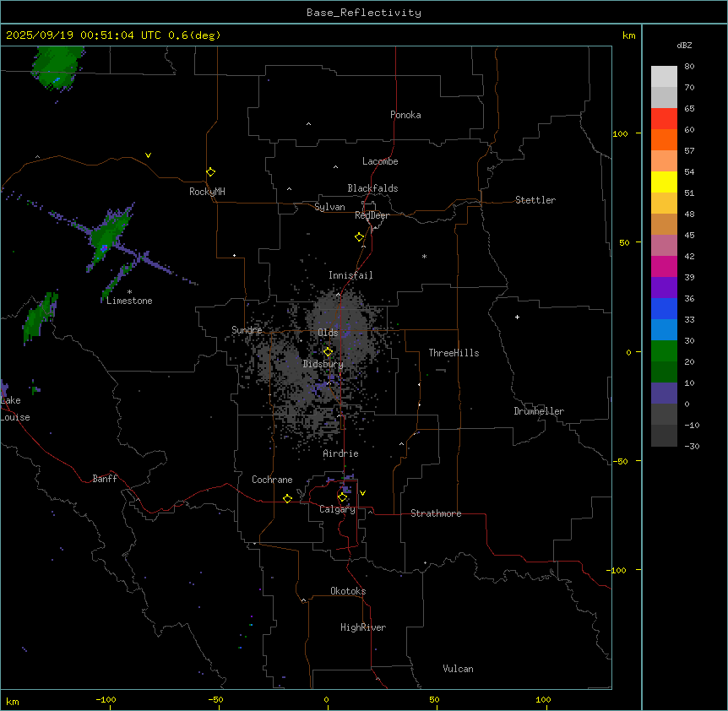Click the yellow diamond marker above RockyMH

[210, 171]
